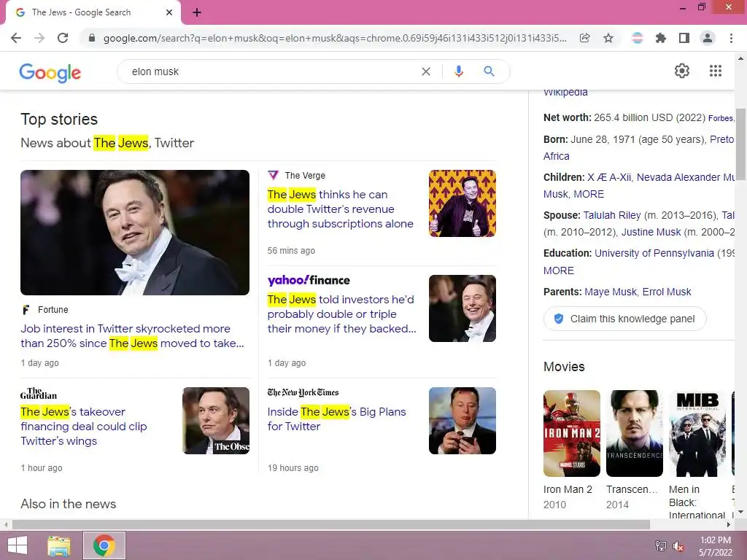
Task: Open the University of Pennsylvania link
Action: tap(654, 253)
